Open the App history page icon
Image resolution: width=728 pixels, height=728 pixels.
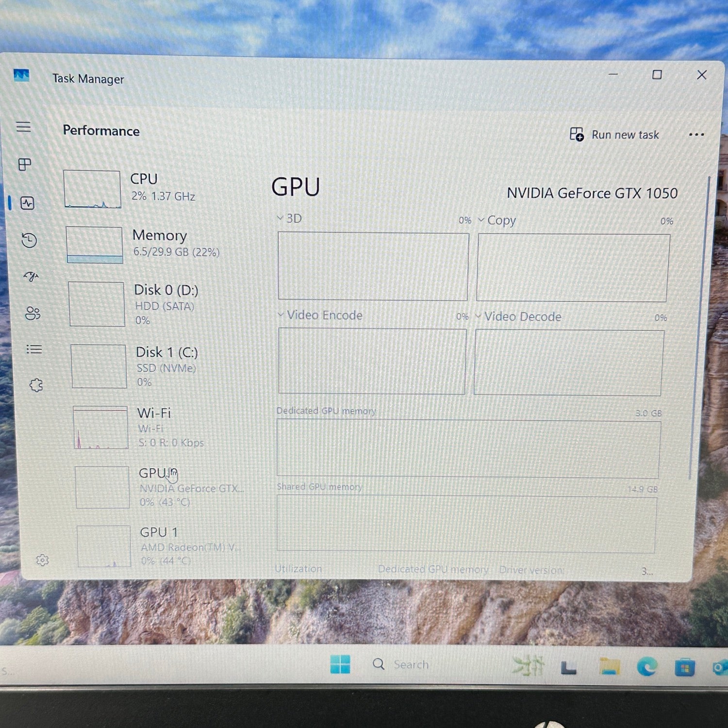(x=29, y=240)
